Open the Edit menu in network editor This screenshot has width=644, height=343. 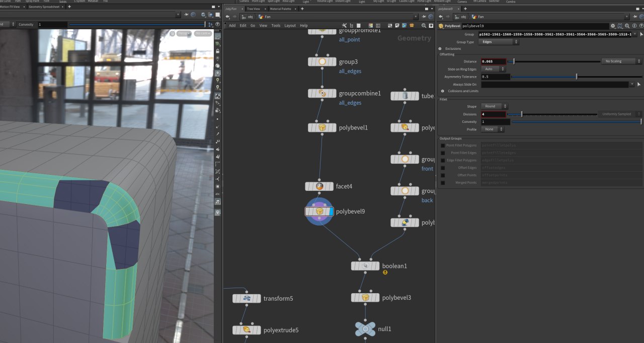[243, 26]
